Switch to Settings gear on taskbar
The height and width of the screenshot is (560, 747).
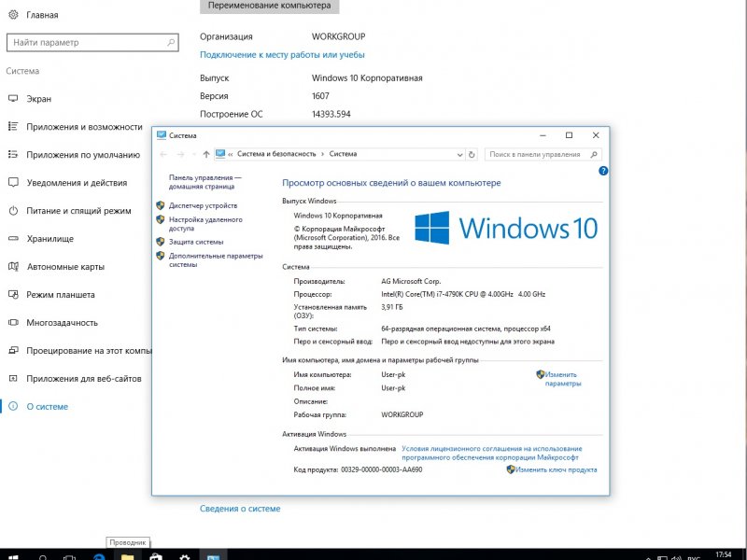pos(184,556)
